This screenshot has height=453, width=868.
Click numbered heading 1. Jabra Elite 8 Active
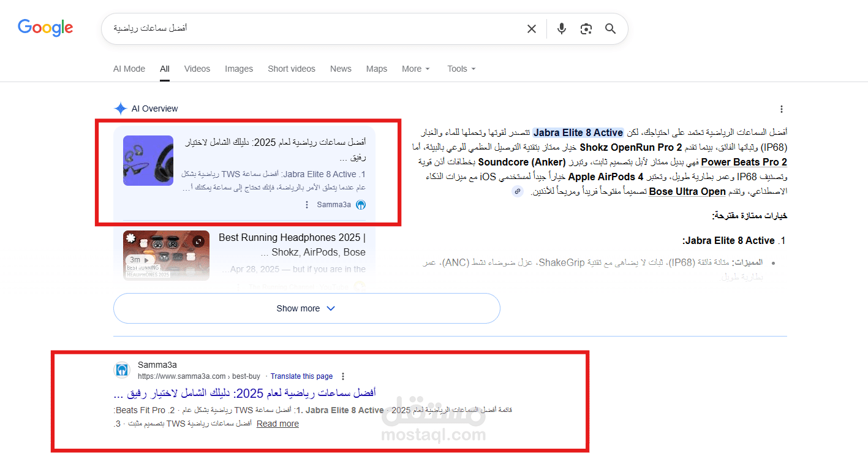[733, 240]
